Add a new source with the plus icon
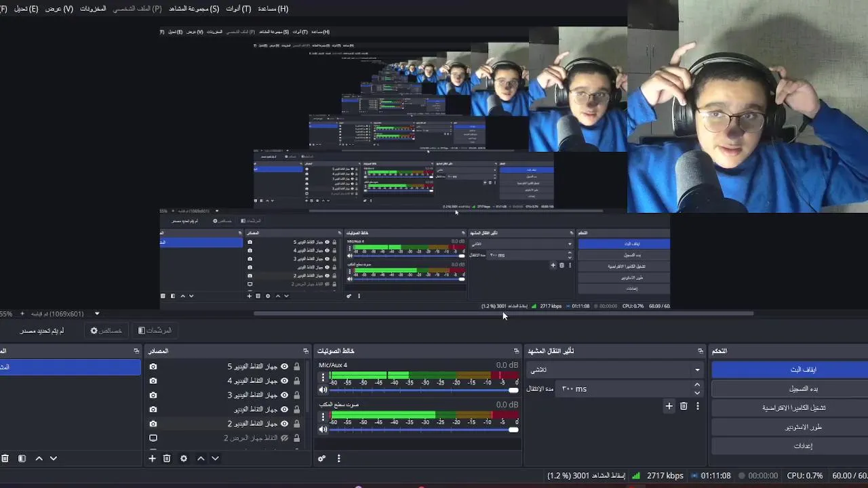The height and width of the screenshot is (488, 868). [x=152, y=459]
